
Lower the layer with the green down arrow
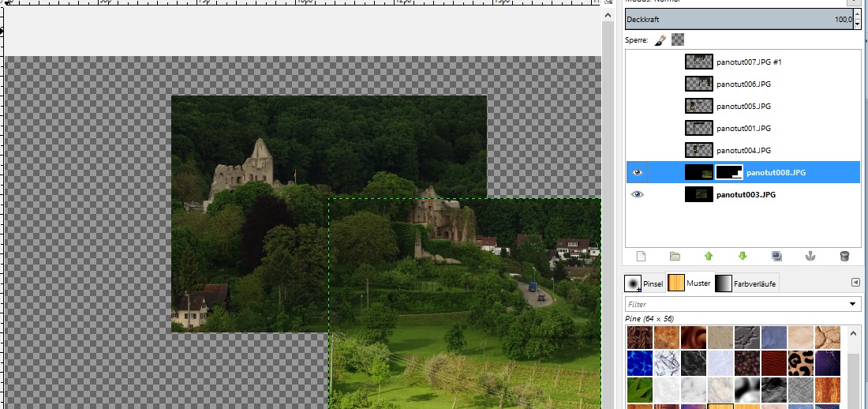(x=743, y=256)
